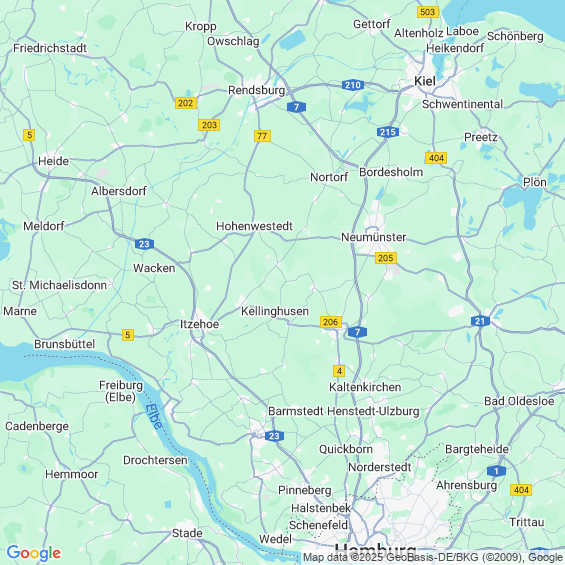Click the A215 highway shield above Bordesholm

(x=388, y=132)
